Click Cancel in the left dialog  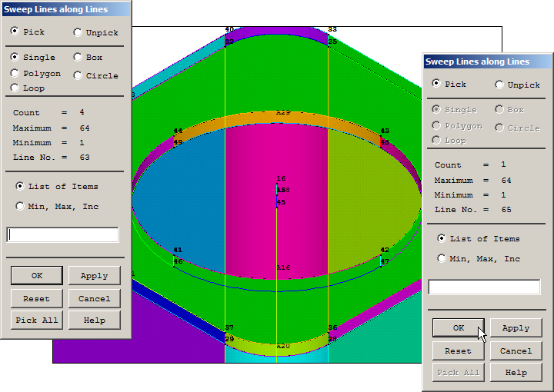coord(95,298)
